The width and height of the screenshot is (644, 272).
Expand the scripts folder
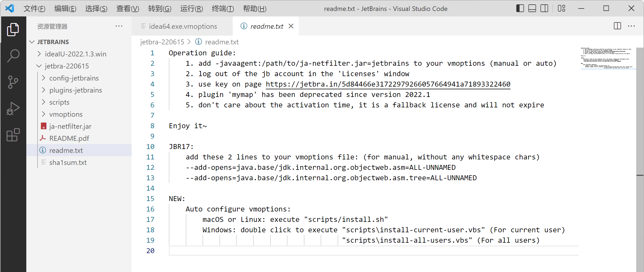pyautogui.click(x=44, y=102)
